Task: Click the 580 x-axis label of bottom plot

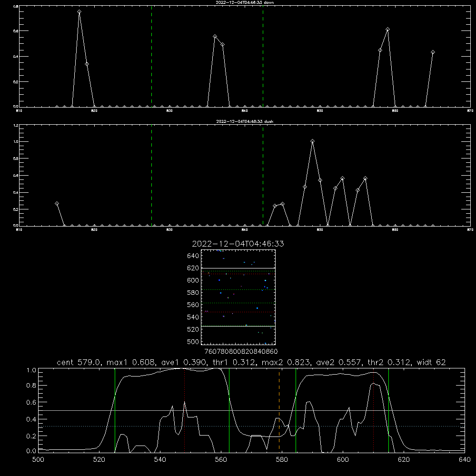Action: [282, 460]
